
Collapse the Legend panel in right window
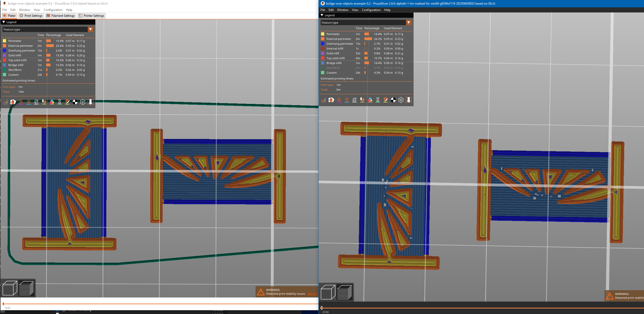pyautogui.click(x=322, y=15)
